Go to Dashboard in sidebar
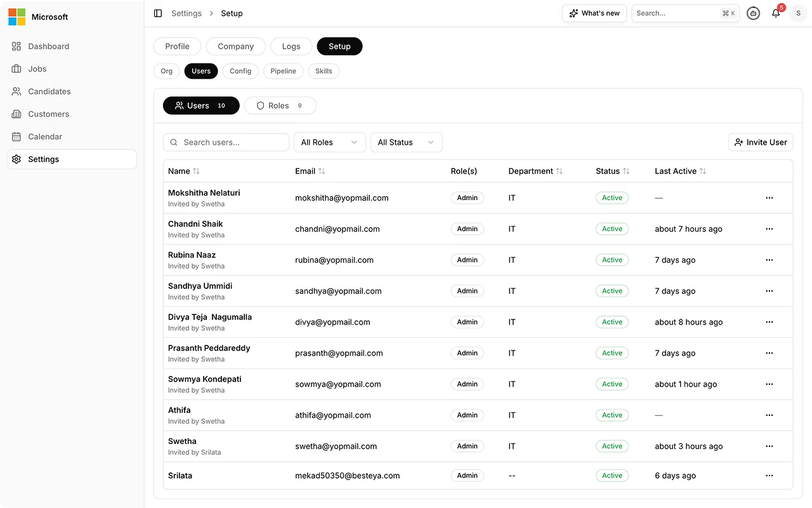Viewport: 812px width, 508px height. click(x=72, y=46)
